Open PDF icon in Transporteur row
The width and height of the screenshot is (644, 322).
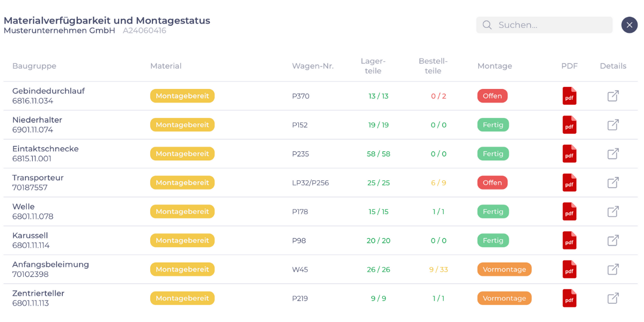[569, 183]
